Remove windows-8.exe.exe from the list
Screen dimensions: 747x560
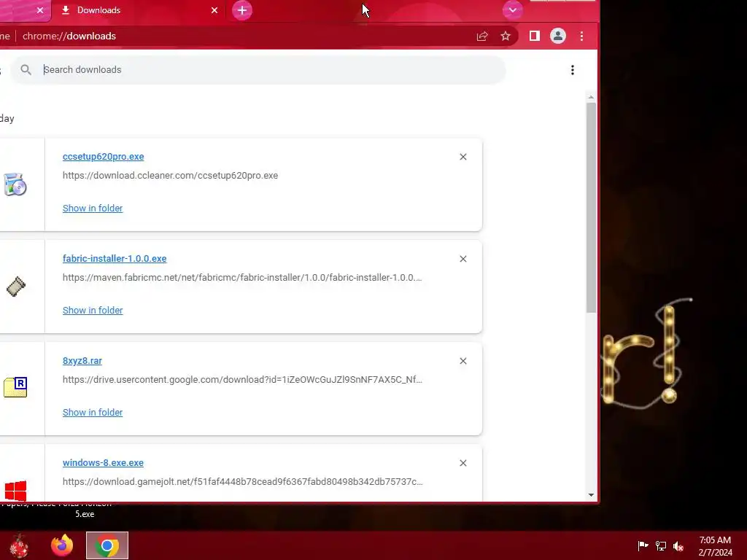click(x=463, y=463)
